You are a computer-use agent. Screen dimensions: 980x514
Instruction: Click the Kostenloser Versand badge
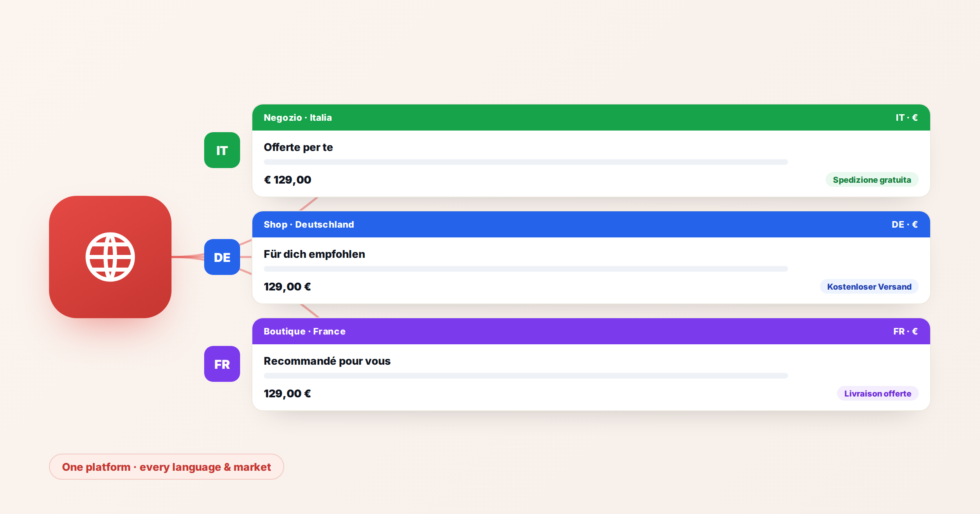pyautogui.click(x=869, y=287)
